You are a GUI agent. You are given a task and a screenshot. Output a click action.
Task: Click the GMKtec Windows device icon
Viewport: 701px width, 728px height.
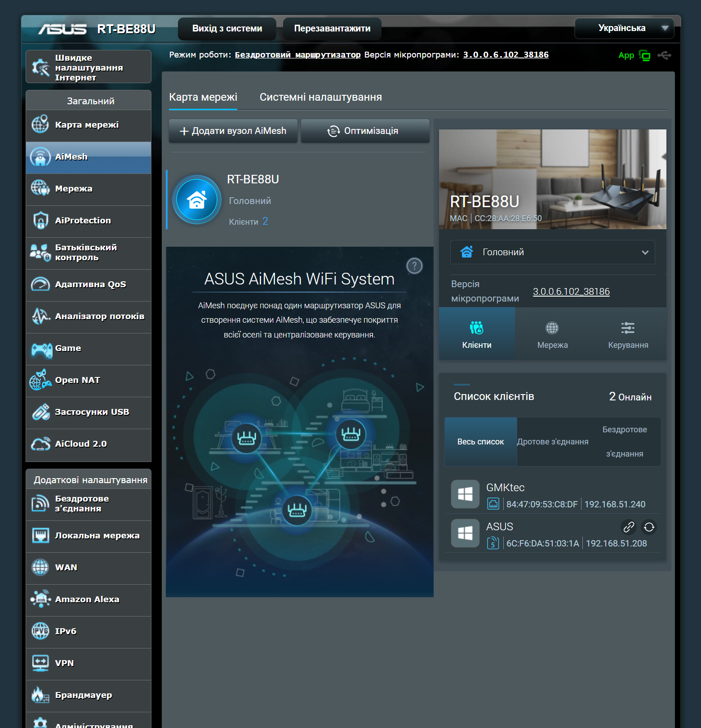point(465,494)
